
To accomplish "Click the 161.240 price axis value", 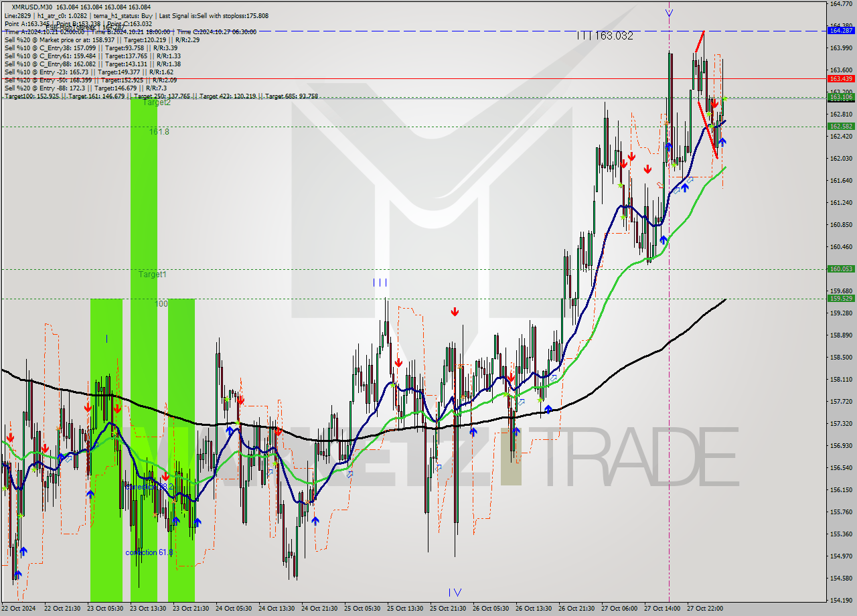I will [841, 202].
